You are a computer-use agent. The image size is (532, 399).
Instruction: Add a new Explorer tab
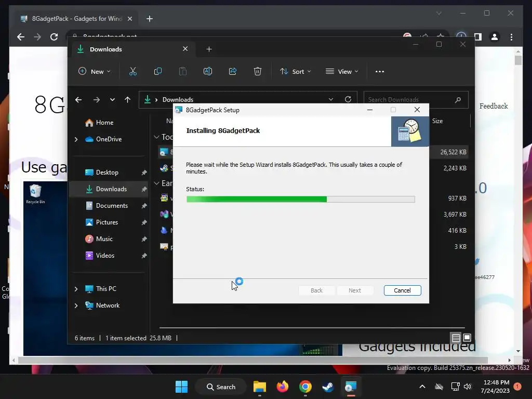click(209, 49)
